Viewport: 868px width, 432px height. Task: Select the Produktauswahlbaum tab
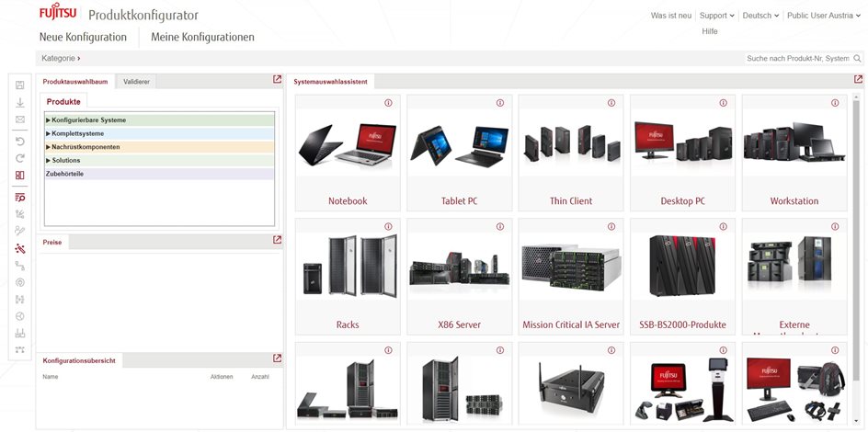click(x=75, y=81)
